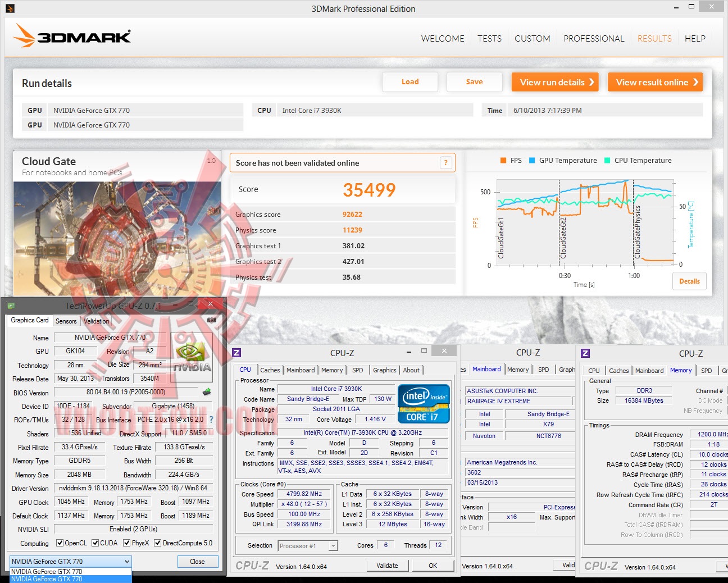Click the teal CPU Temperature legend swatch
Image resolution: width=728 pixels, height=583 pixels.
(607, 161)
